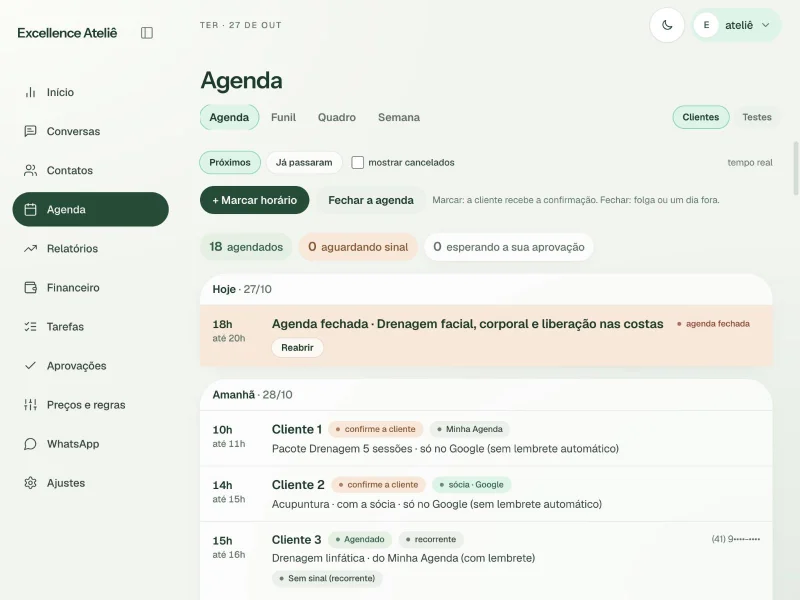Image resolution: width=800 pixels, height=600 pixels.
Task: Click 0 aguardando sinal counter
Action: [358, 247]
